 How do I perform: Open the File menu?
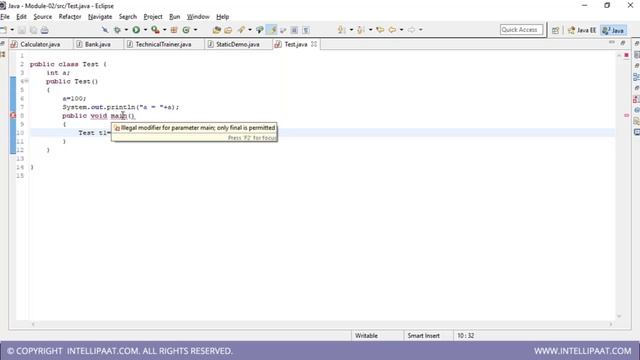[5, 17]
